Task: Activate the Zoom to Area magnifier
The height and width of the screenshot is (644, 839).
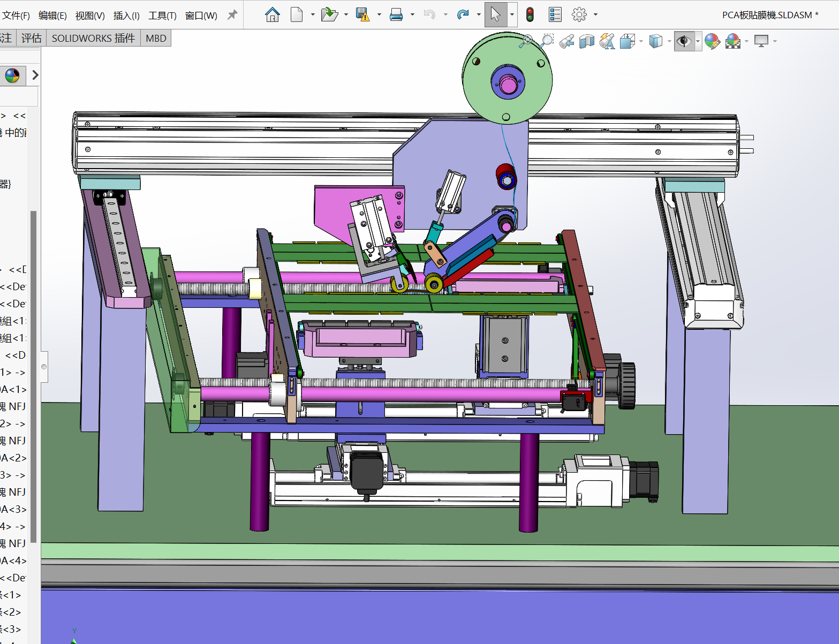Action: click(x=547, y=41)
